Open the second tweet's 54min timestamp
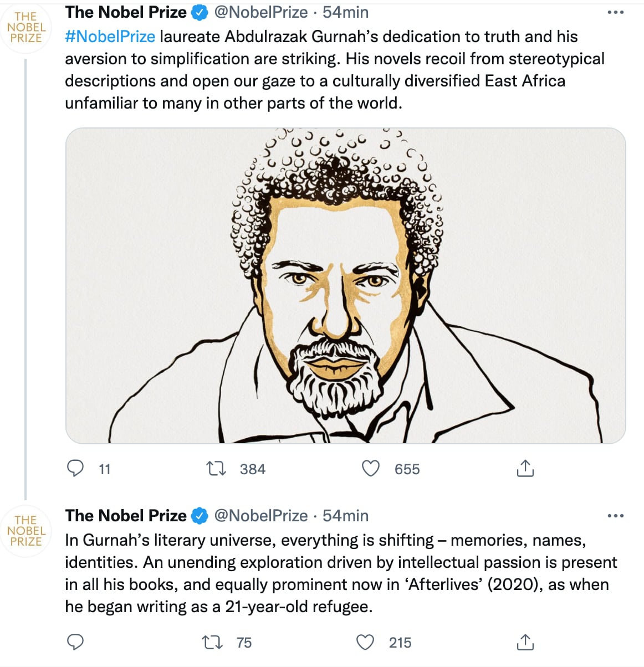The image size is (644, 667). point(345,516)
